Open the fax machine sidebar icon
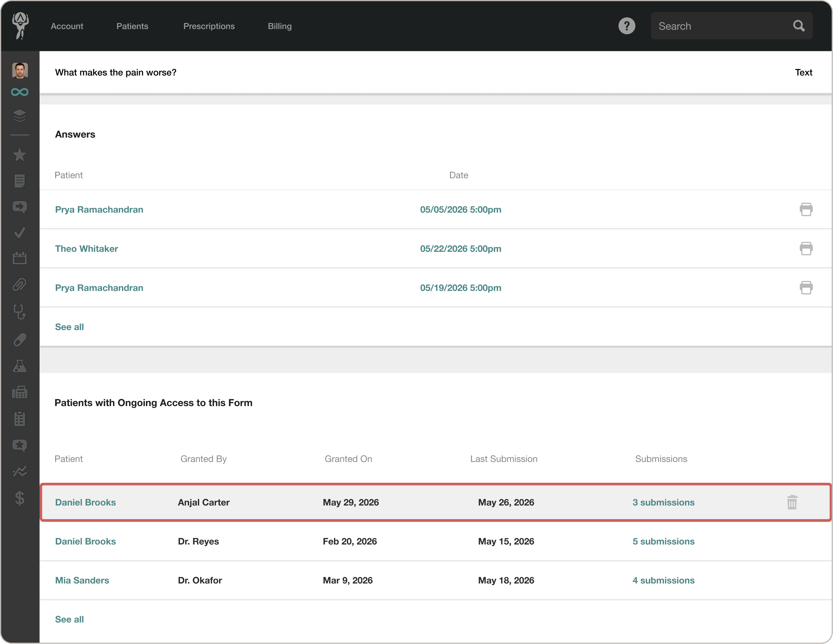This screenshot has width=833, height=644. 20,392
